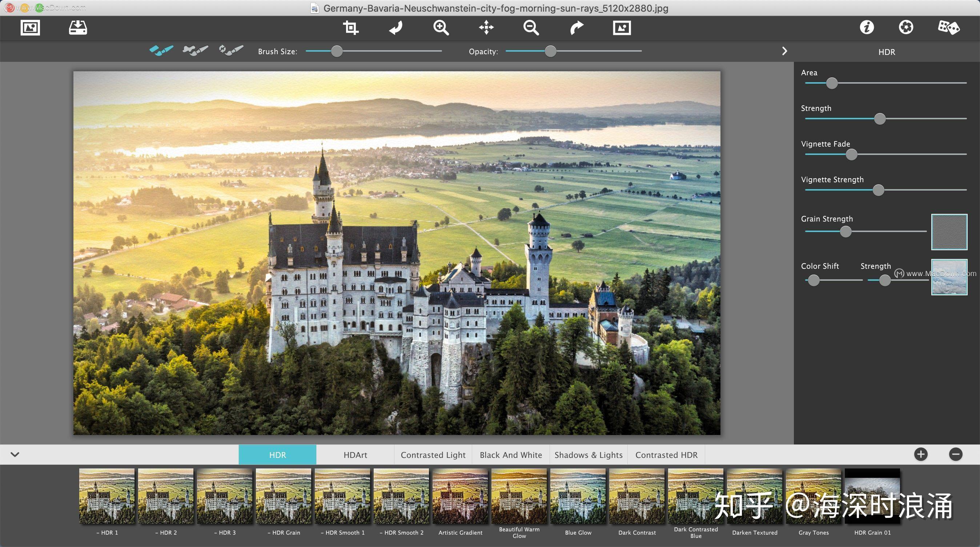The image size is (980, 547).
Task: Select the third brush mode icon
Action: coord(230,51)
